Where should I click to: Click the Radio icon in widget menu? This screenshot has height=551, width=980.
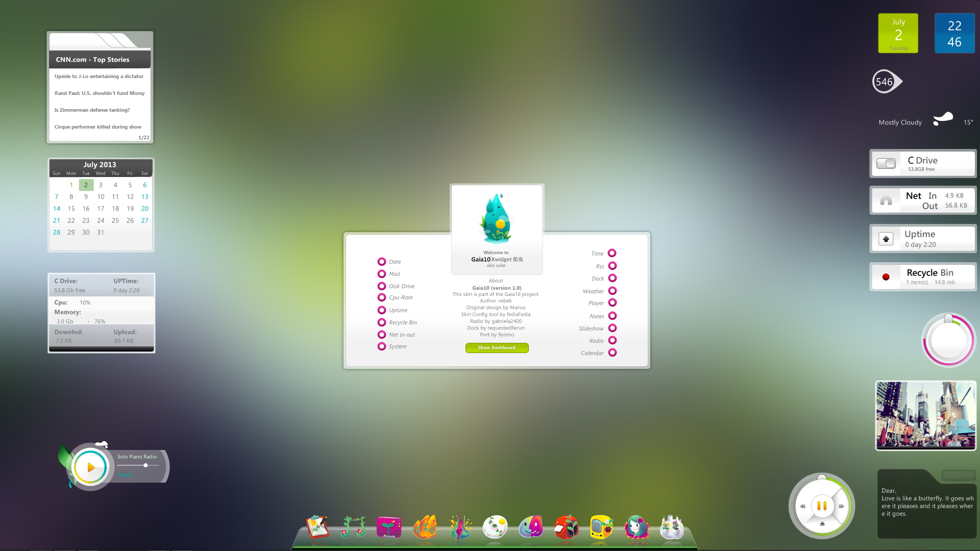coord(612,340)
